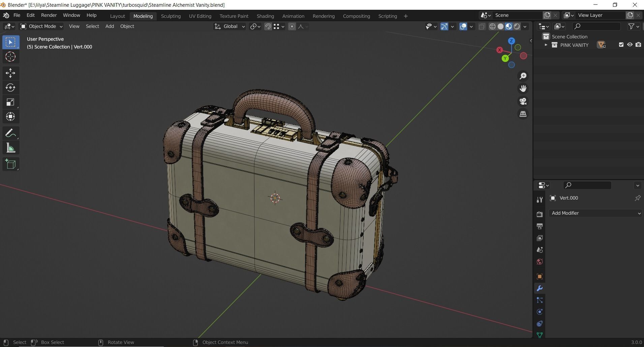Toggle show gizmo button

(444, 27)
